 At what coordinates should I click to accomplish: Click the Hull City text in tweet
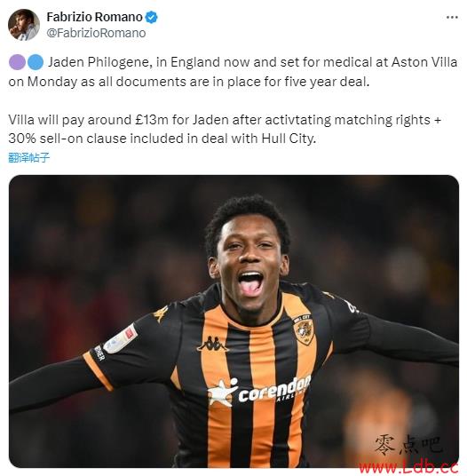[287, 139]
